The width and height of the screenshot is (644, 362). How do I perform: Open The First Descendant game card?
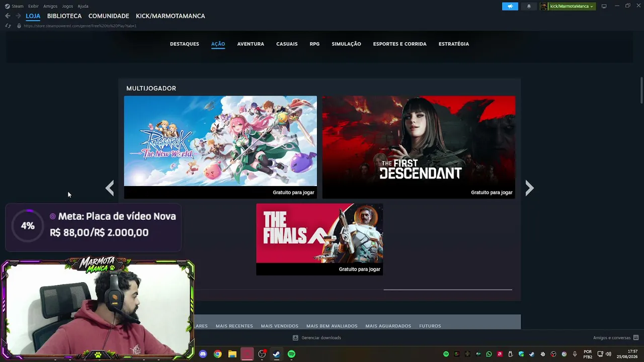tap(419, 147)
